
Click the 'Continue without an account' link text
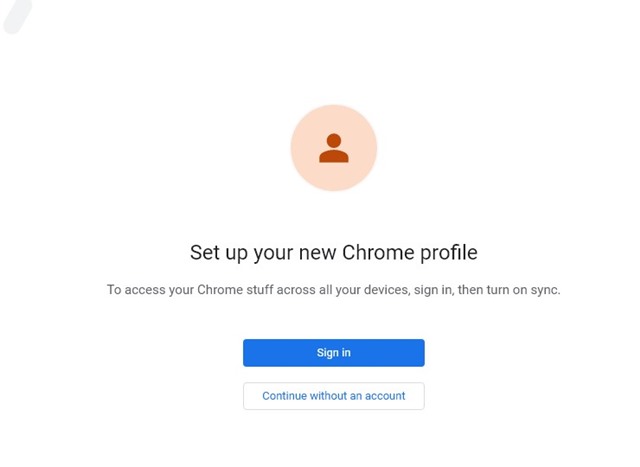coord(333,396)
